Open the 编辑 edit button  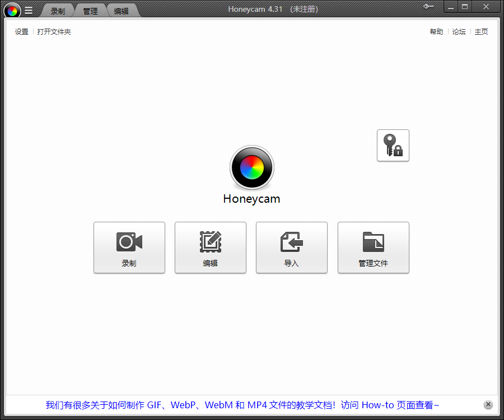coord(211,248)
